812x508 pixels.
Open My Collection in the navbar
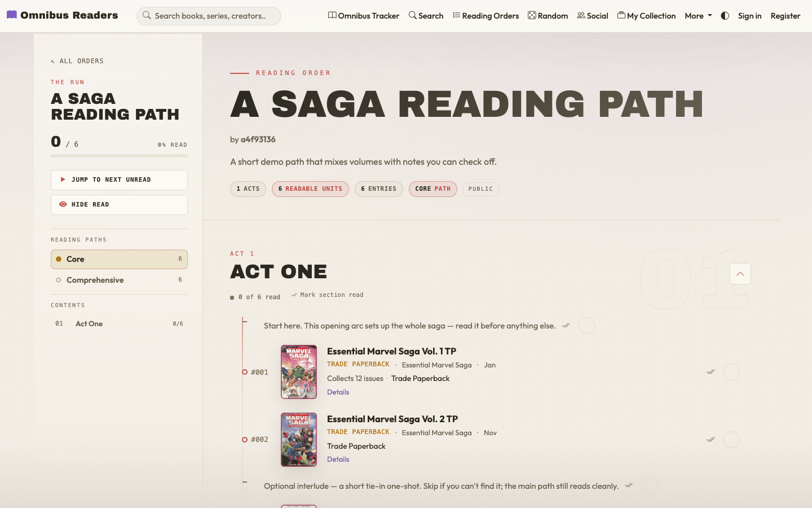(646, 16)
